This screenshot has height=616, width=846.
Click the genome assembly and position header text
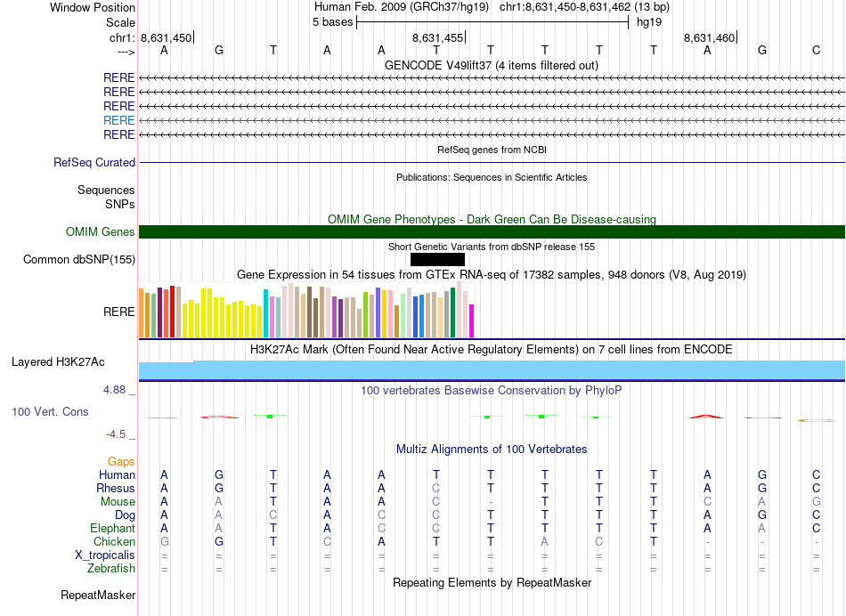click(x=492, y=7)
